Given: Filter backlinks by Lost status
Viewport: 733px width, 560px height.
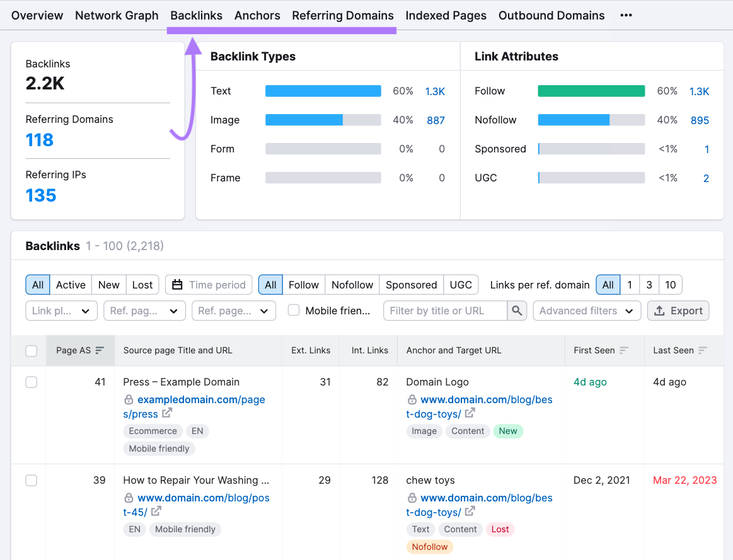Looking at the screenshot, I should click(x=142, y=285).
